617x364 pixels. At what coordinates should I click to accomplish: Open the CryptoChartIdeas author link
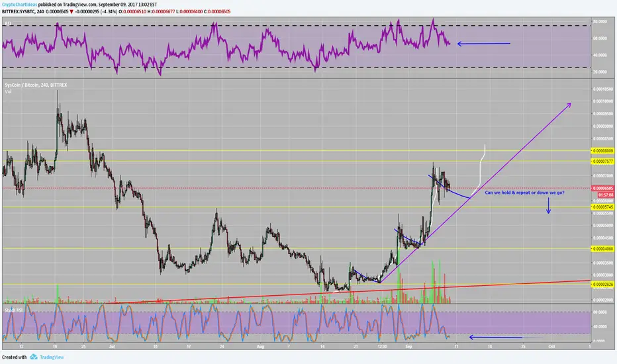[x=20, y=5]
